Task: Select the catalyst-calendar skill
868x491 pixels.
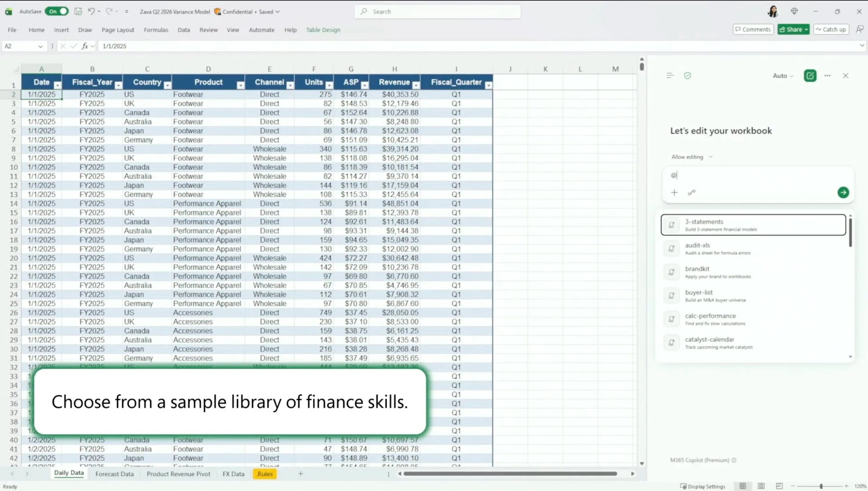Action: point(753,343)
